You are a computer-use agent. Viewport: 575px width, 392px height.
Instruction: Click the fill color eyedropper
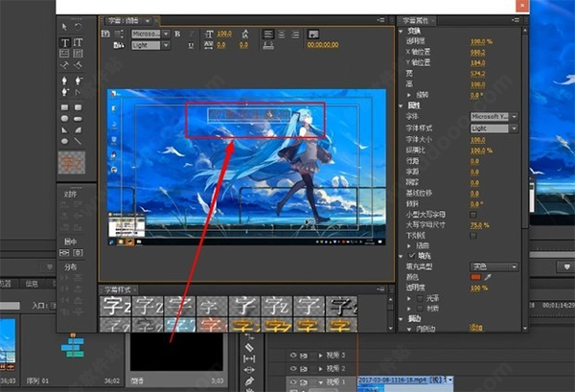point(488,277)
